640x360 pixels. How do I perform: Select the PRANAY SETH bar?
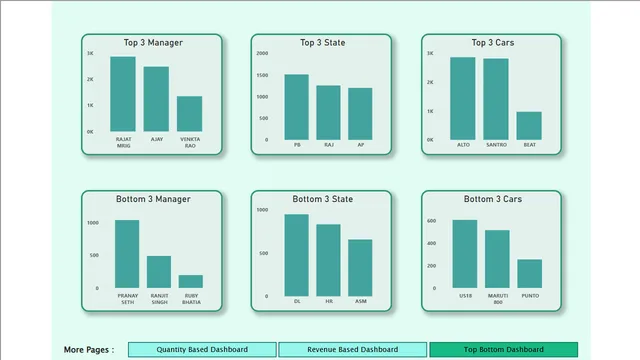click(127, 254)
